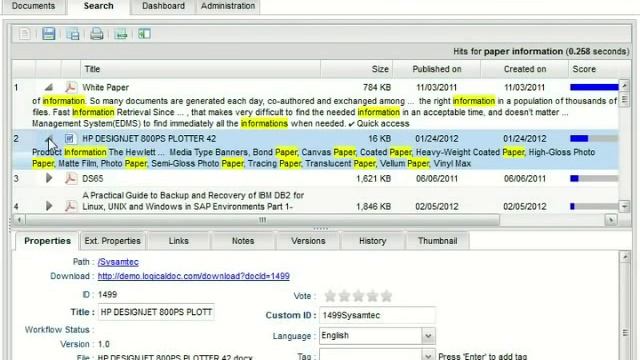The height and width of the screenshot is (360, 640).
Task: Click the White Paper score bar
Action: point(594,87)
